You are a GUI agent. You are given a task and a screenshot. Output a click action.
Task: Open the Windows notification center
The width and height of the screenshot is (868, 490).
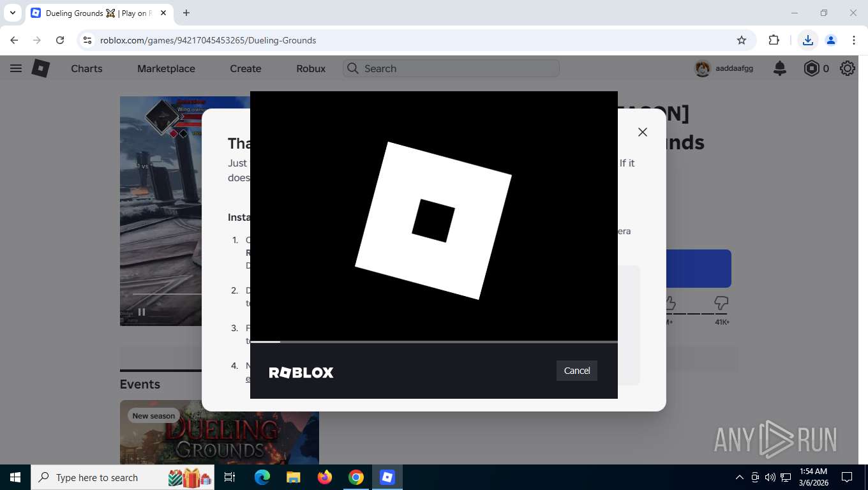(x=847, y=477)
